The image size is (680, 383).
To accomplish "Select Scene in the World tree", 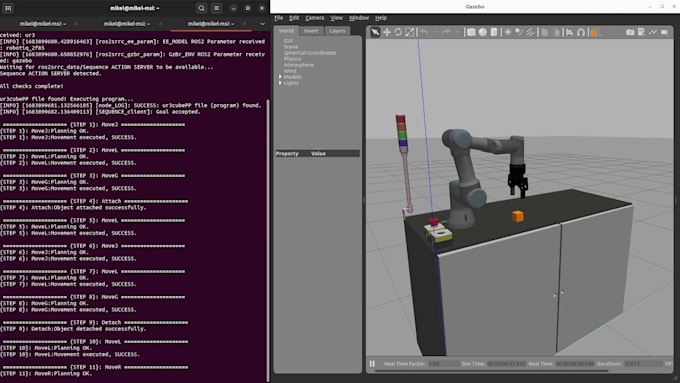I will coord(291,47).
